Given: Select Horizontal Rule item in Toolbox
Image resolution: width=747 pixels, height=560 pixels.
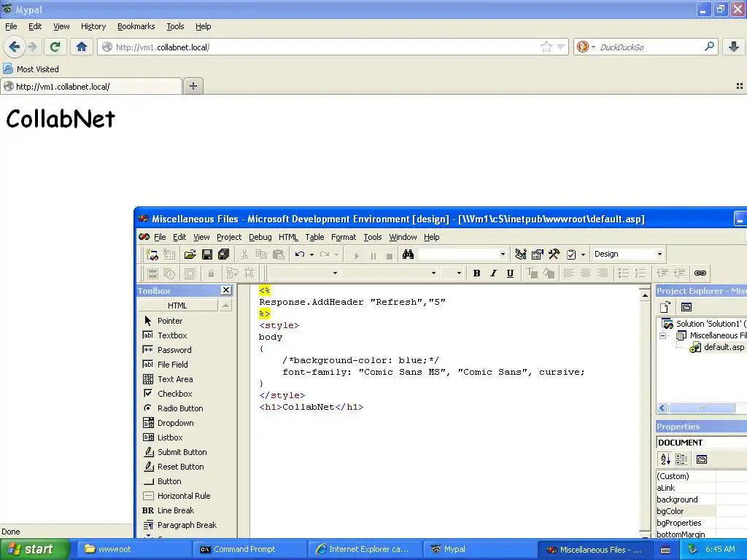Looking at the screenshot, I should 184,496.
